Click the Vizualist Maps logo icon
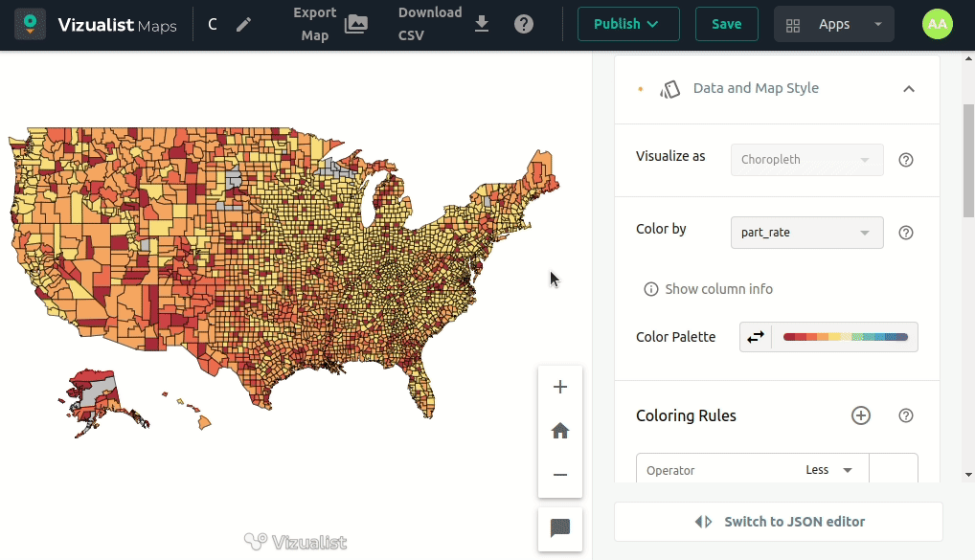Image resolution: width=975 pixels, height=560 pixels. coord(30,24)
